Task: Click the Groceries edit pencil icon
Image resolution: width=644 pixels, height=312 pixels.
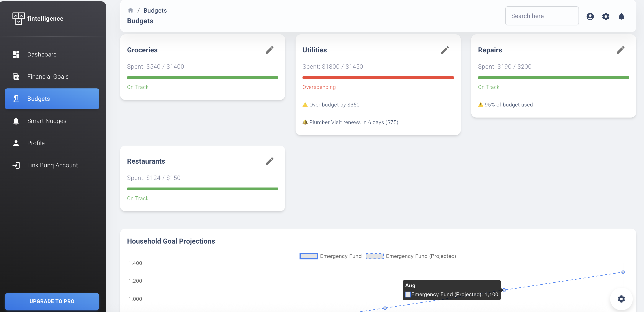Action: 269,50
